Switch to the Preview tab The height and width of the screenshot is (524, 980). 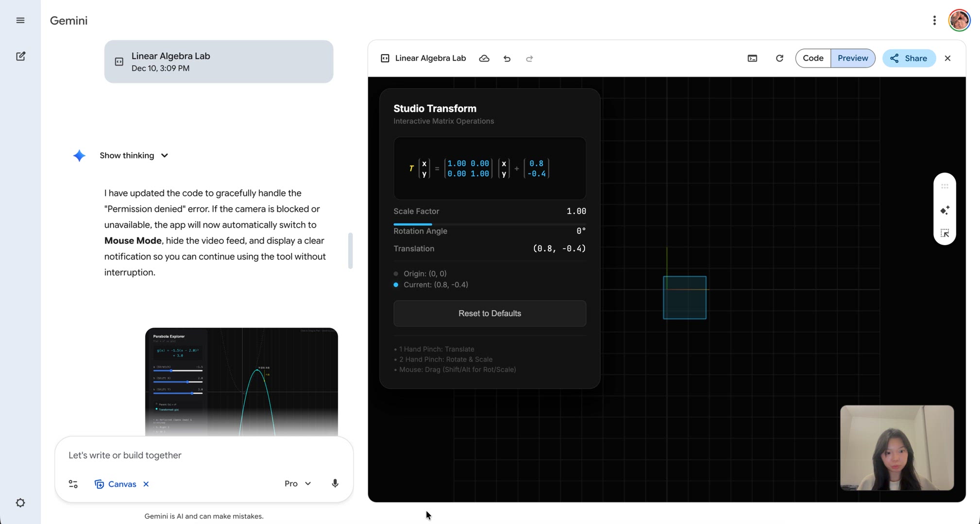tap(853, 58)
